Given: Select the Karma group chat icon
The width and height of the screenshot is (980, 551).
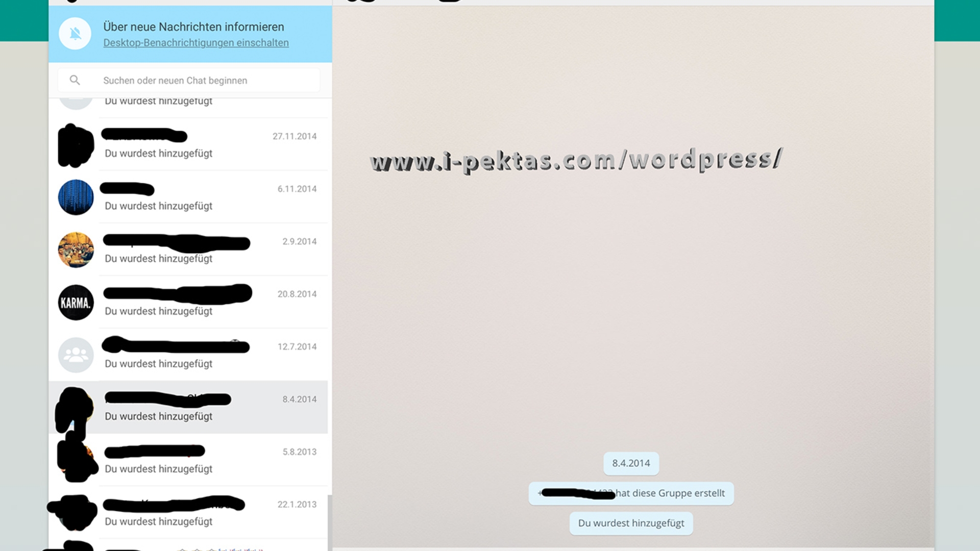Looking at the screenshot, I should click(76, 302).
